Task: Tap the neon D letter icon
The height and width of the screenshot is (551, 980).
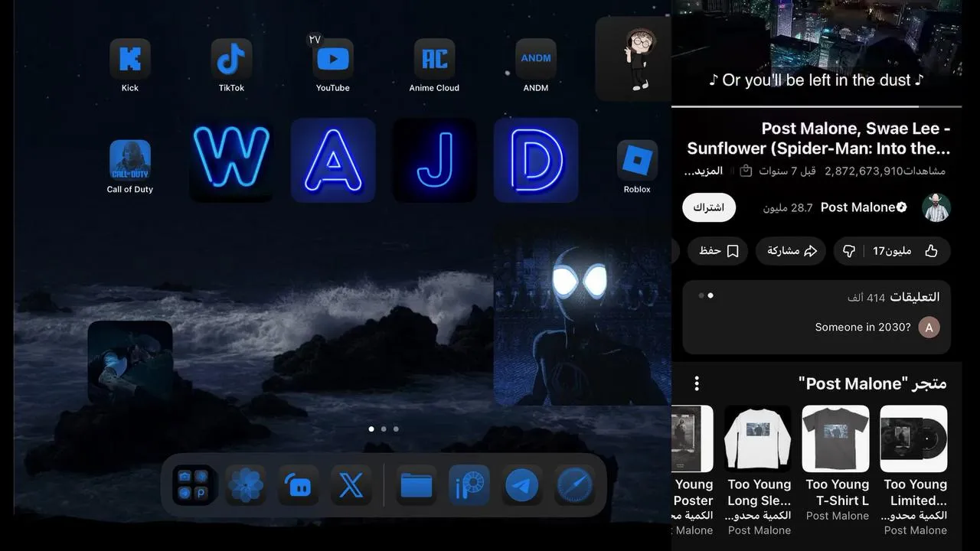Action: 536,160
